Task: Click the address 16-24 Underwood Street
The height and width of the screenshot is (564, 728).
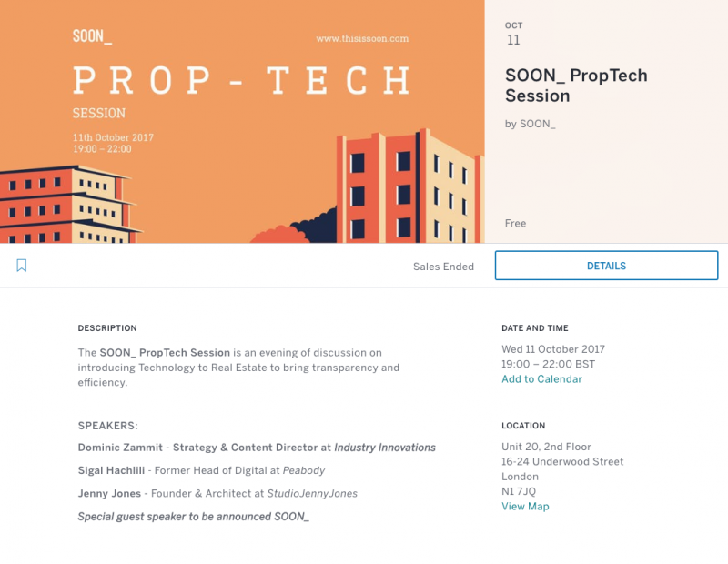Action: coord(561,461)
